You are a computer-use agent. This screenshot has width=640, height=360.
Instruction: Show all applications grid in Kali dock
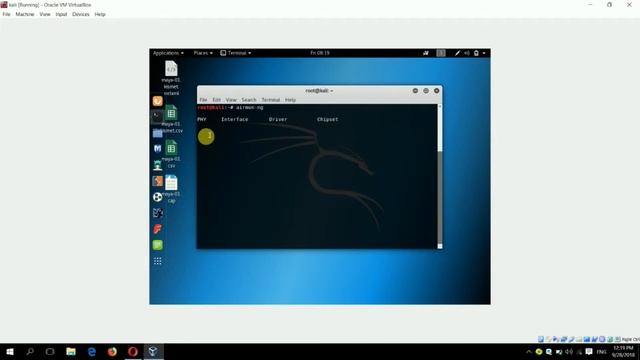(158, 261)
